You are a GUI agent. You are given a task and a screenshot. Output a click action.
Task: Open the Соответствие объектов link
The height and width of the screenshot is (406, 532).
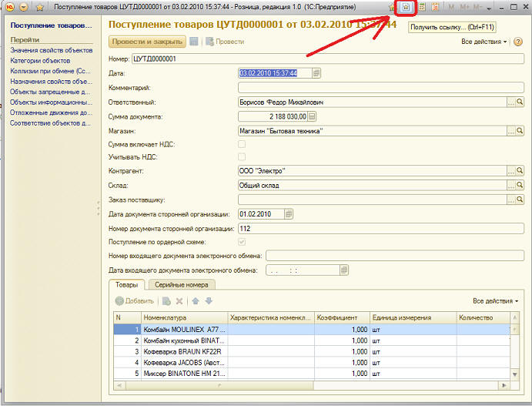50,123
